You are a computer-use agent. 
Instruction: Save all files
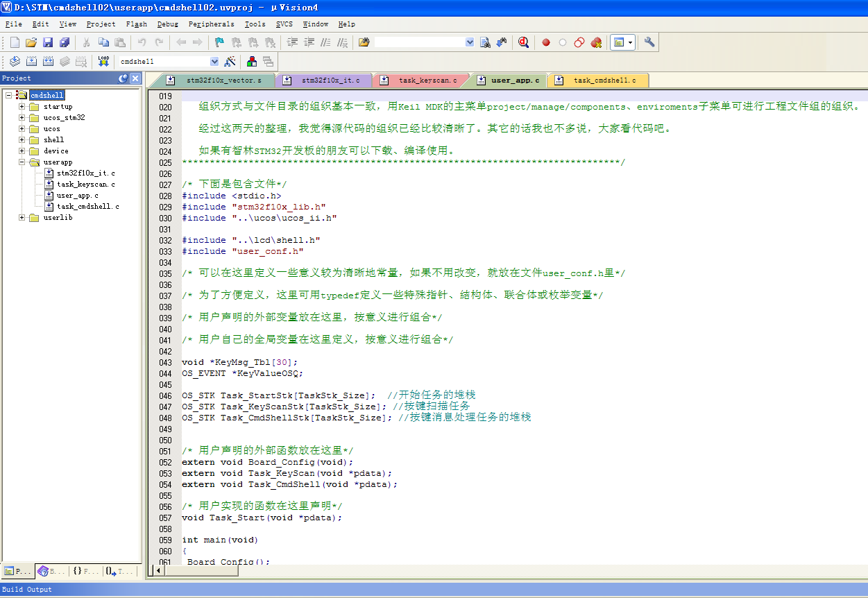[65, 42]
